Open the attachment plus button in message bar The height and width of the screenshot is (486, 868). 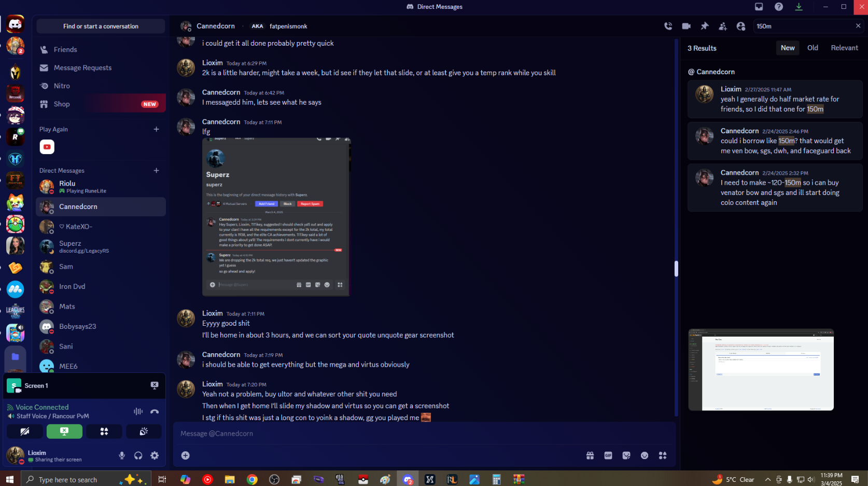pos(185,455)
